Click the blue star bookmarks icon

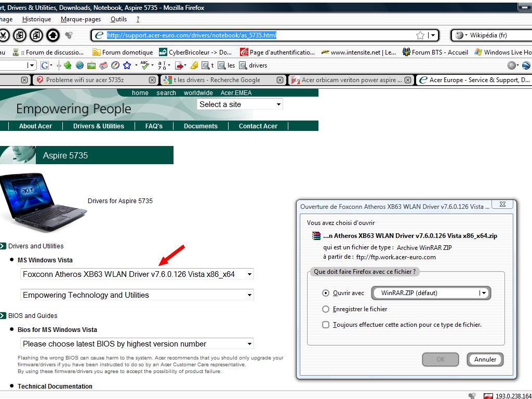(127, 65)
